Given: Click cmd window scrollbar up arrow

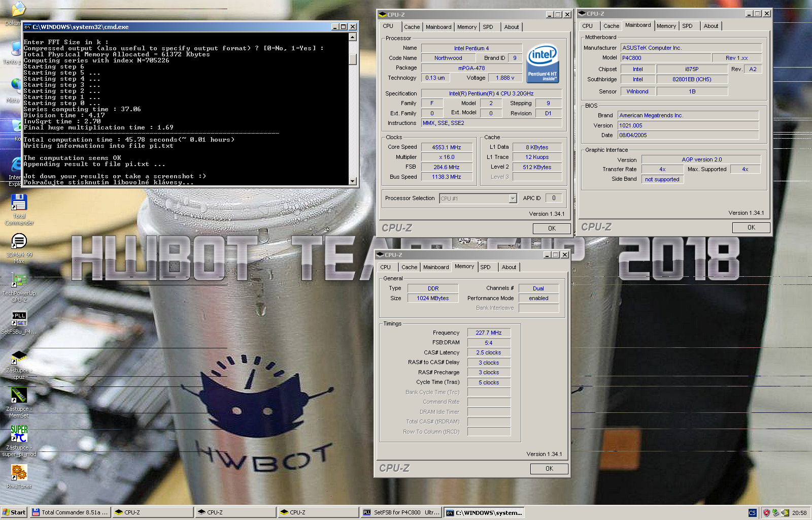Looking at the screenshot, I should click(353, 37).
